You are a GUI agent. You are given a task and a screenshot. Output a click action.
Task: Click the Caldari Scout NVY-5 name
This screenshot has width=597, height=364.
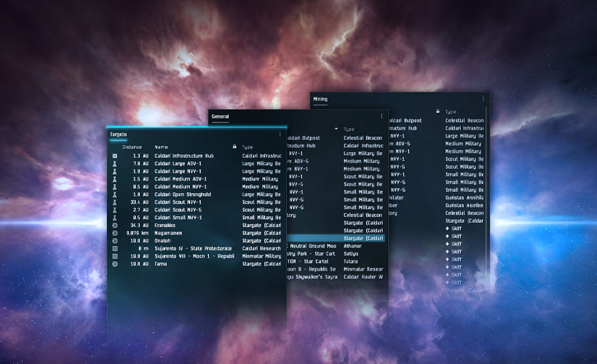point(178,210)
